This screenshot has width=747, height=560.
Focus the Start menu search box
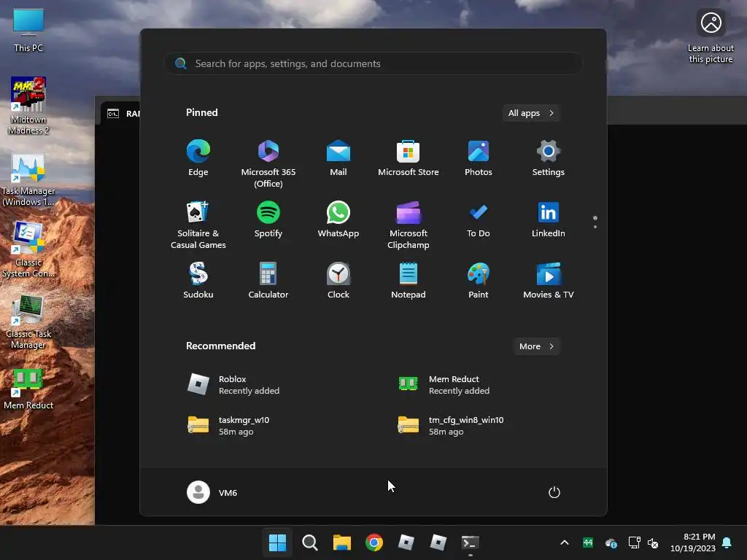point(373,63)
